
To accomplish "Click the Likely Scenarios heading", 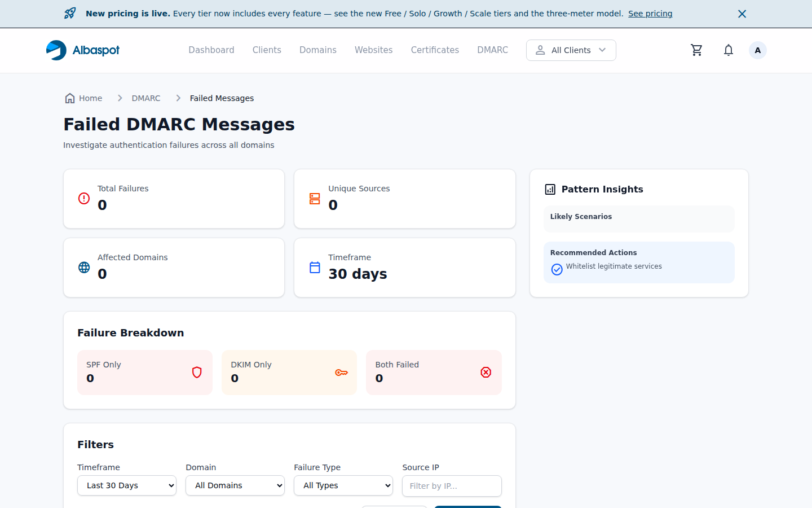I will [x=581, y=217].
